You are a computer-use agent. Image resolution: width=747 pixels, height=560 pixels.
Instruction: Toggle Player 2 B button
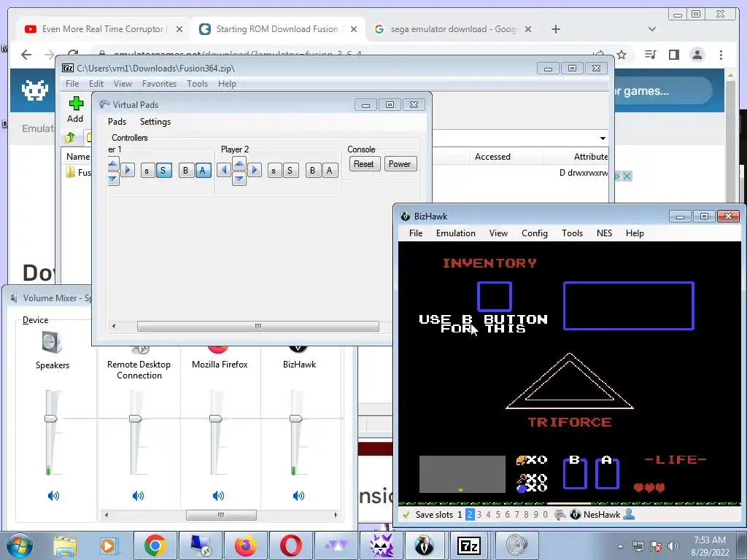[x=312, y=171]
